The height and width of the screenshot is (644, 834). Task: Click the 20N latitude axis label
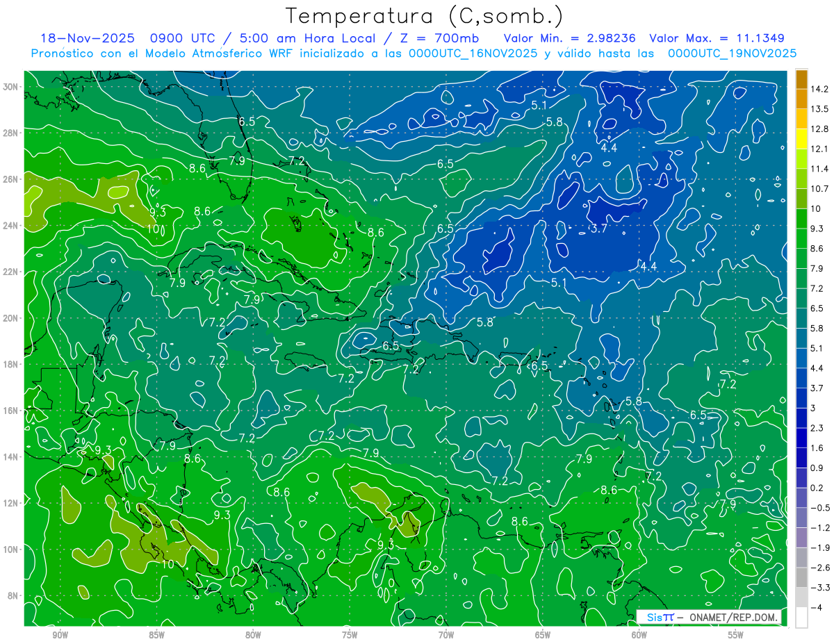(x=10, y=318)
